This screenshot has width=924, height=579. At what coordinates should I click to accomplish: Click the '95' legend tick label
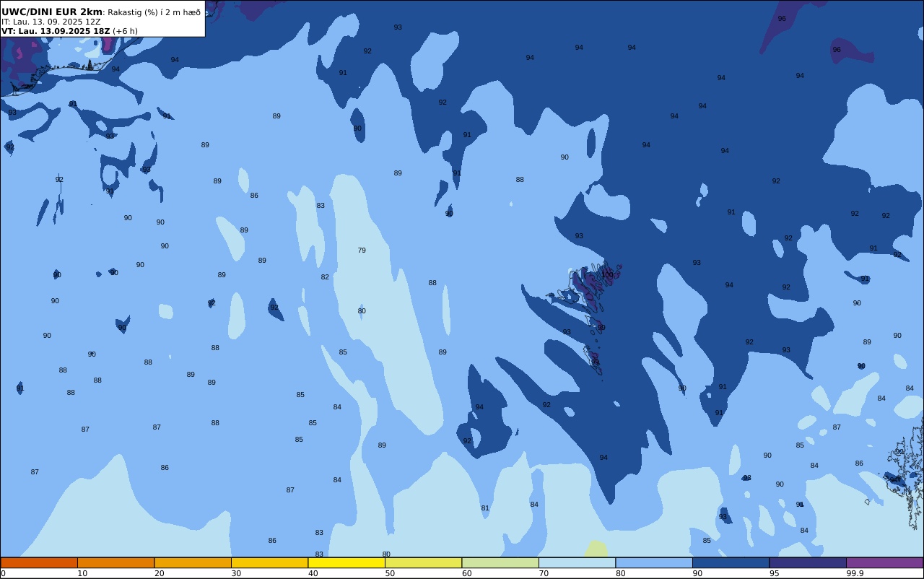[x=774, y=573]
